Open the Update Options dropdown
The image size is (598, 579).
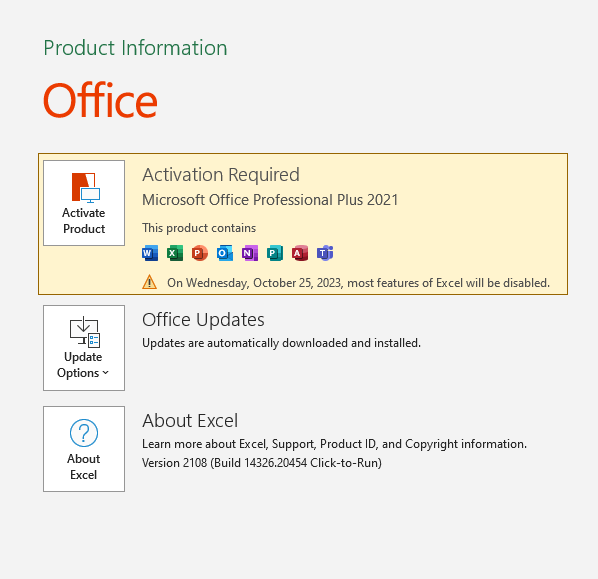tap(84, 348)
